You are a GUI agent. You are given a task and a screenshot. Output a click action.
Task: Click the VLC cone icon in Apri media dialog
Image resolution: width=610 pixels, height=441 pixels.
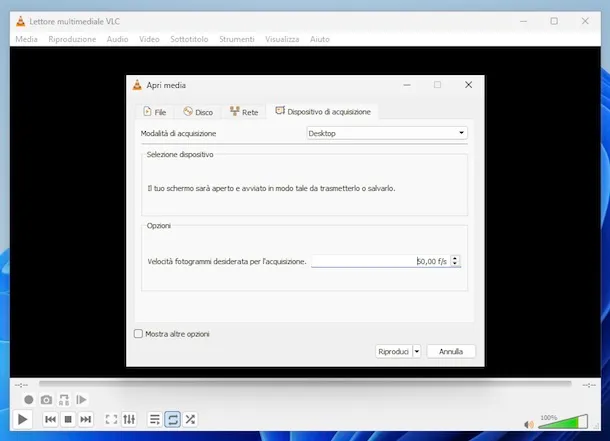[x=137, y=85]
